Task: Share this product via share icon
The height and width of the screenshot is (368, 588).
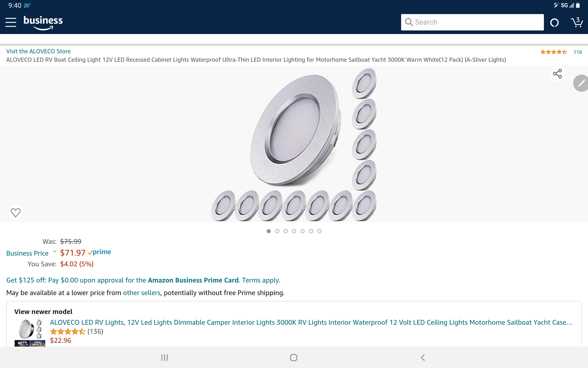Action: tap(557, 74)
